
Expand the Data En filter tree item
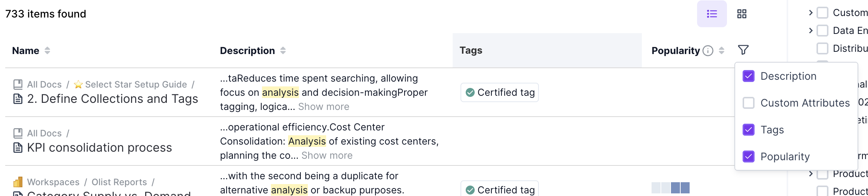(x=811, y=31)
